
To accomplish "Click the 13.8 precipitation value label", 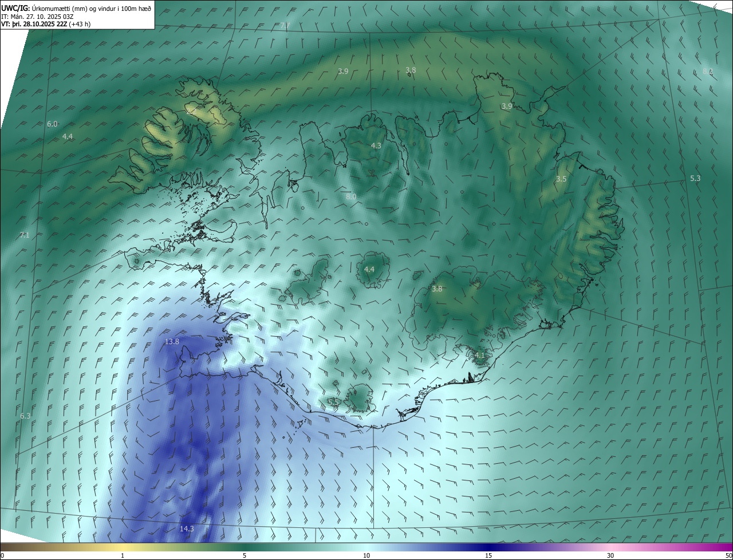I will click(x=172, y=342).
